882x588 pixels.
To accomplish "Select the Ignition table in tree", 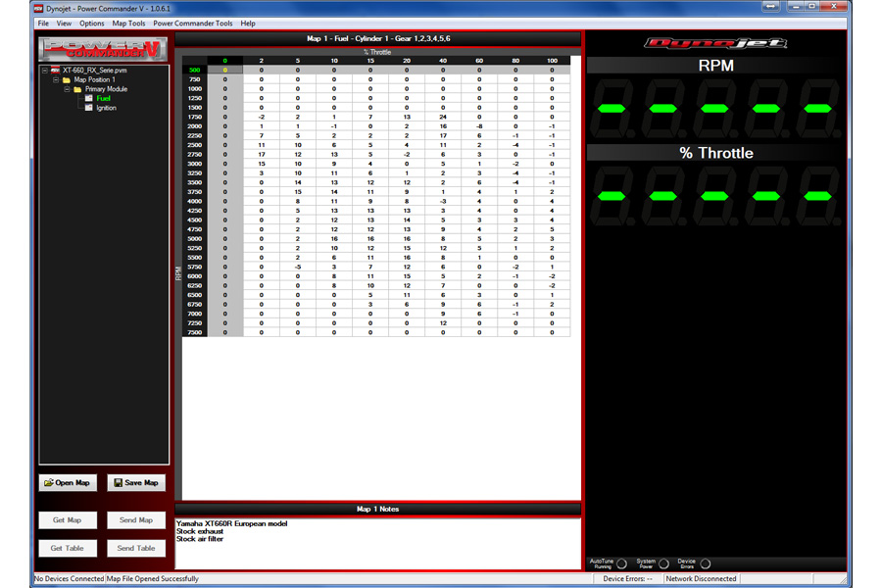I will 106,108.
